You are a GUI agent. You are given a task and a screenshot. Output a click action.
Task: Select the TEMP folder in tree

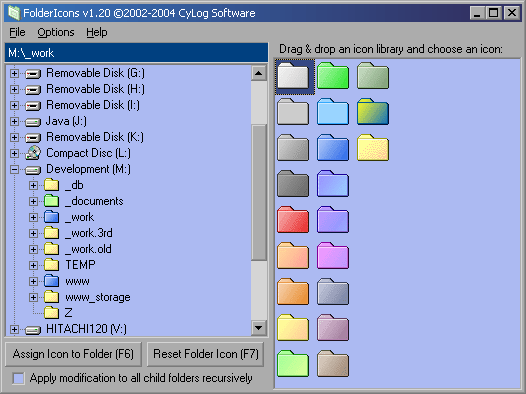tap(81, 265)
